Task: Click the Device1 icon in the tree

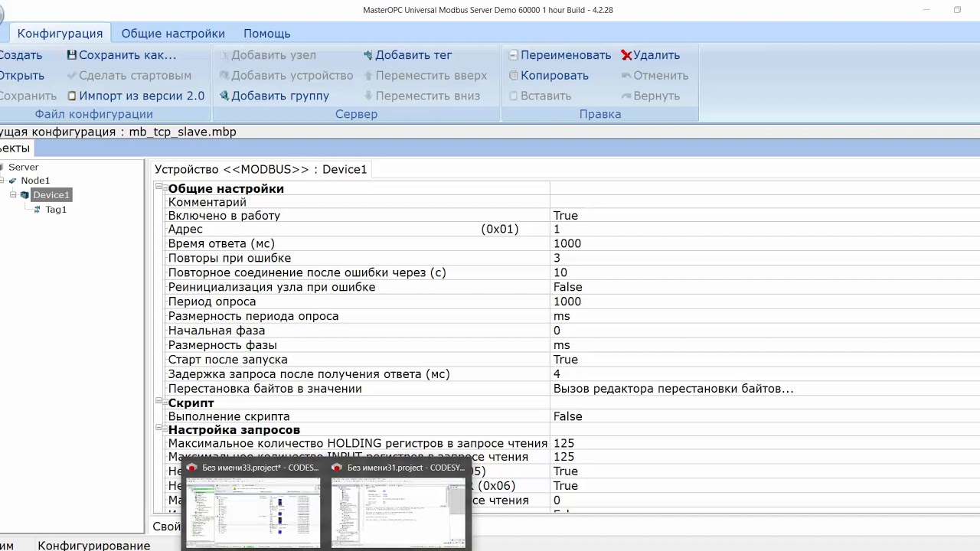Action: pyautogui.click(x=24, y=195)
